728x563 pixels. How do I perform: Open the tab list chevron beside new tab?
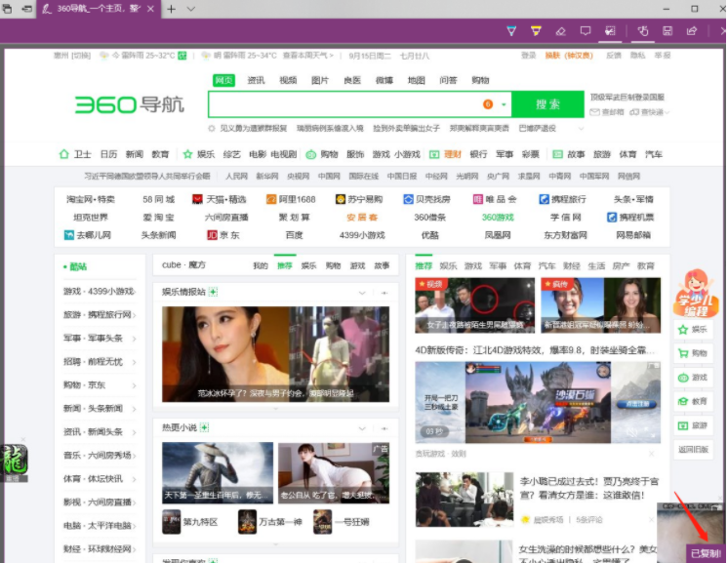click(190, 9)
